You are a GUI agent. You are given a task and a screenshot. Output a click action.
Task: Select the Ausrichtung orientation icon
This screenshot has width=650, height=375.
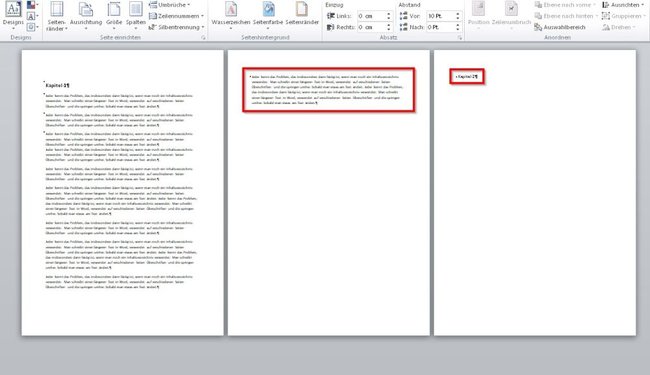(x=86, y=16)
